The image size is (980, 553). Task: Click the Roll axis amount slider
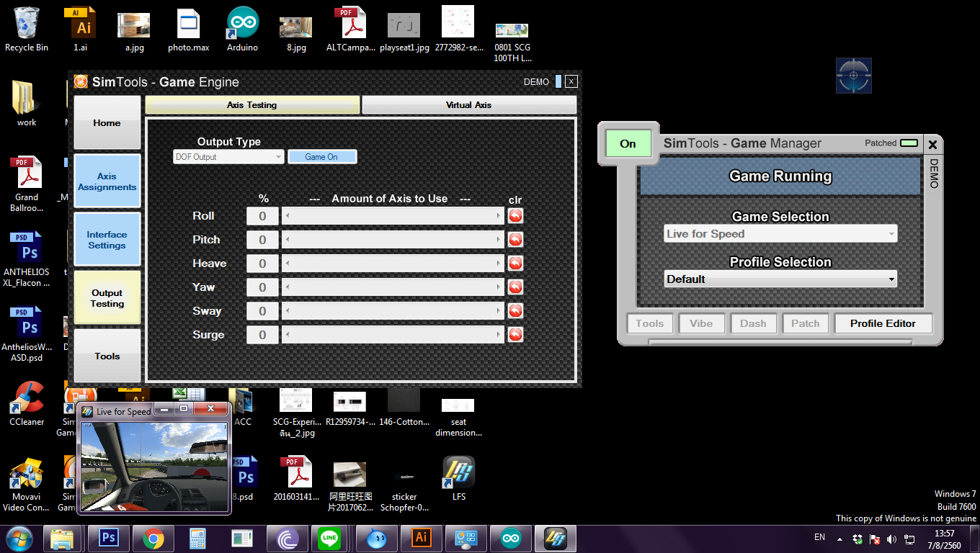[393, 216]
